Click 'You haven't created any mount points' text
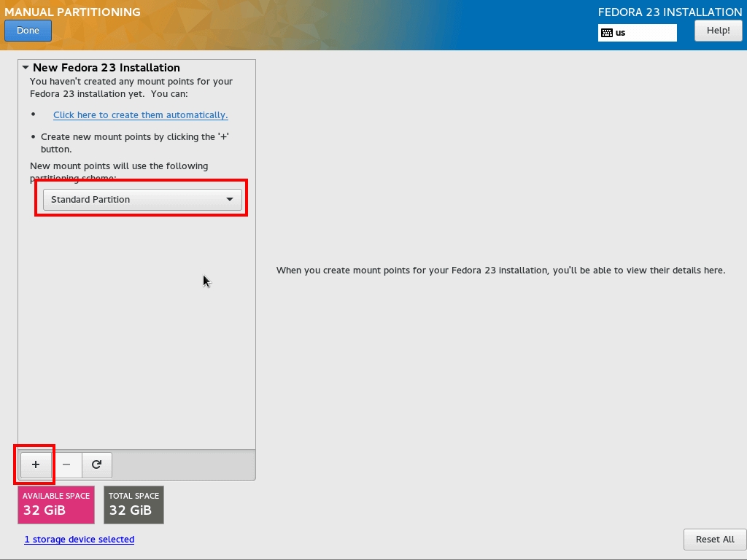747x560 pixels. pyautogui.click(x=131, y=87)
